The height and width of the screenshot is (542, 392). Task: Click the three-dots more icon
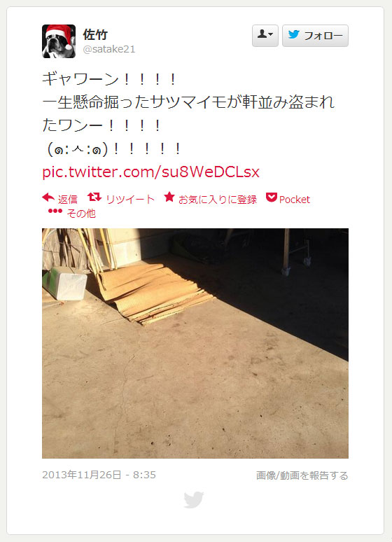(55, 211)
